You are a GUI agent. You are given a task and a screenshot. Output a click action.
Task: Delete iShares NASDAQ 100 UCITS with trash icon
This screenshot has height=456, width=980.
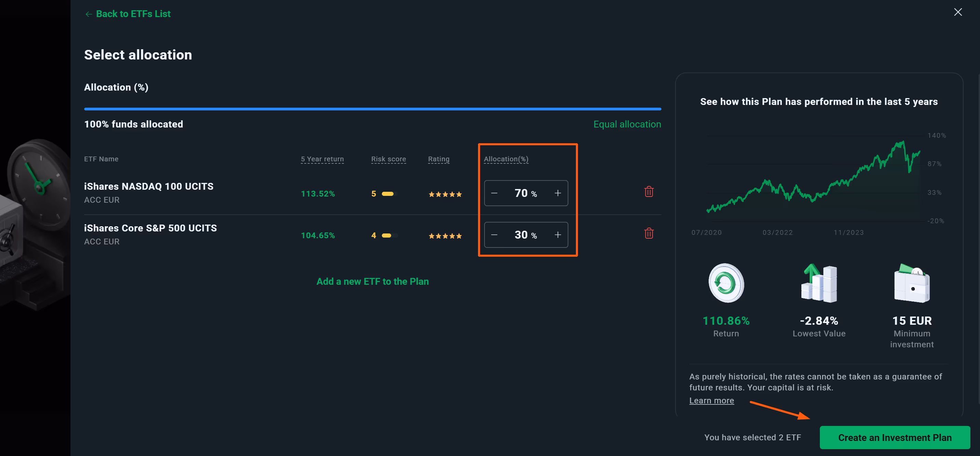[x=649, y=191]
